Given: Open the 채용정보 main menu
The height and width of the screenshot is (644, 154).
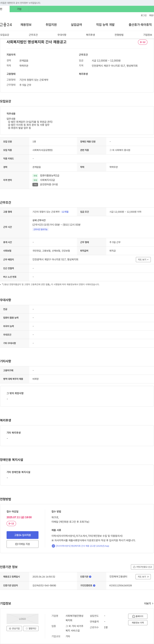Looking at the screenshot, I should pos(26,25).
